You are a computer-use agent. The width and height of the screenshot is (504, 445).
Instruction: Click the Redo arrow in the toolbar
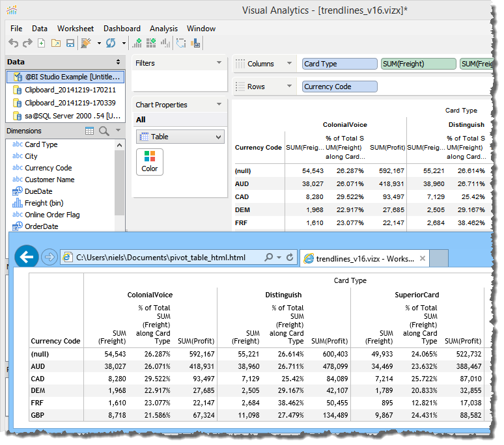coord(27,44)
